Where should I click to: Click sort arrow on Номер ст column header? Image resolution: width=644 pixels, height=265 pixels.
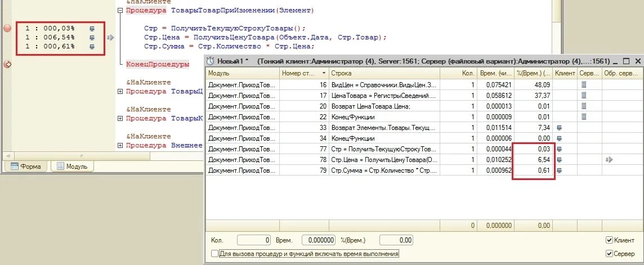324,74
